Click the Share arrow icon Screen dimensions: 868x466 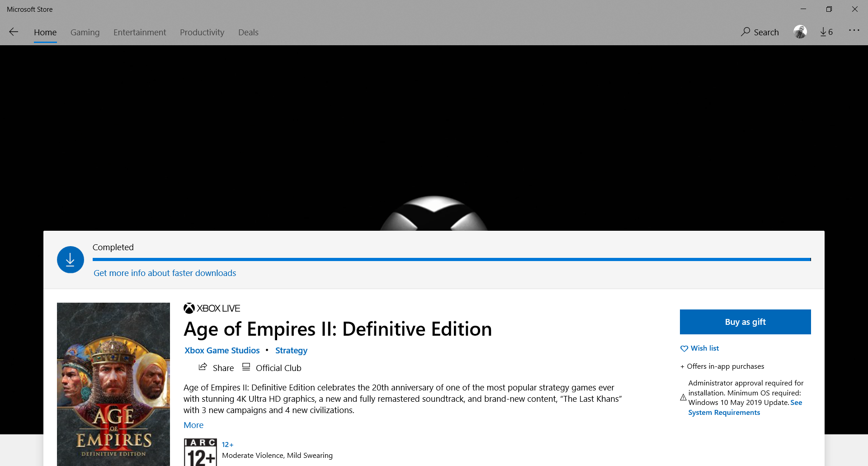point(203,367)
